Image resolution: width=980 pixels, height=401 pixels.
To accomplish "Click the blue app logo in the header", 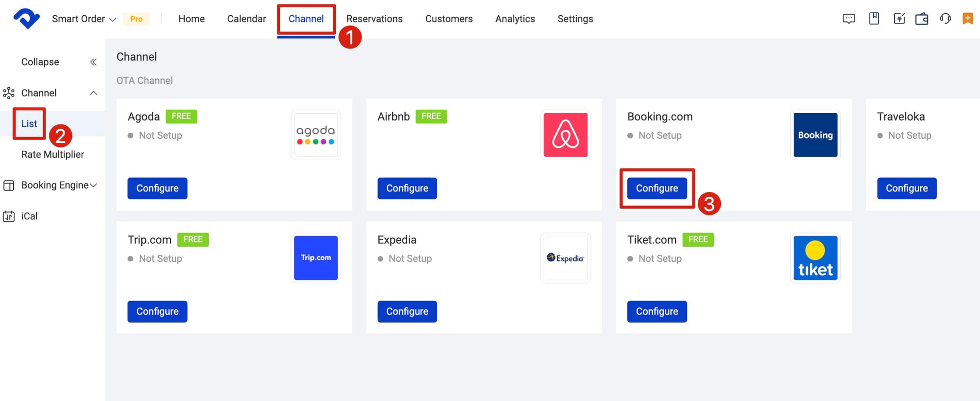I will click(x=26, y=19).
